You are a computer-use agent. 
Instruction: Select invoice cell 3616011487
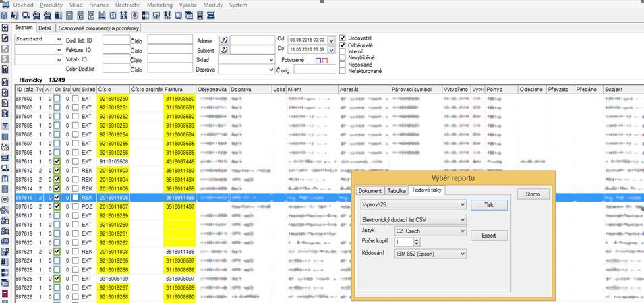pyautogui.click(x=179, y=206)
